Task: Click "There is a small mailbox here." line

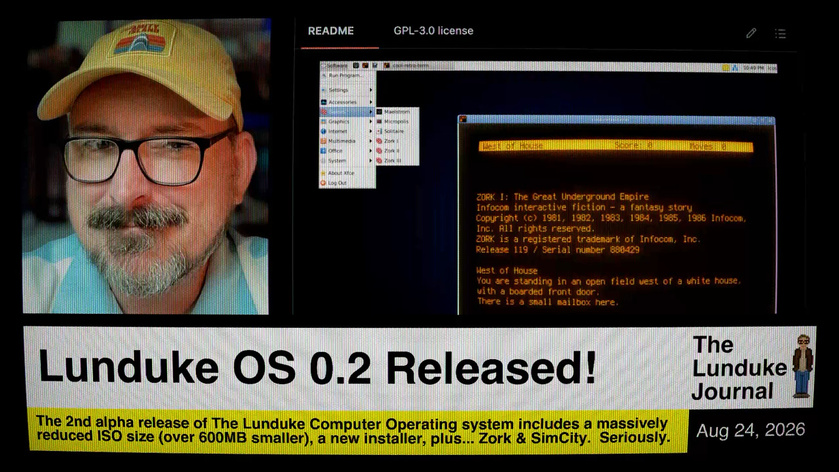Action: (547, 302)
